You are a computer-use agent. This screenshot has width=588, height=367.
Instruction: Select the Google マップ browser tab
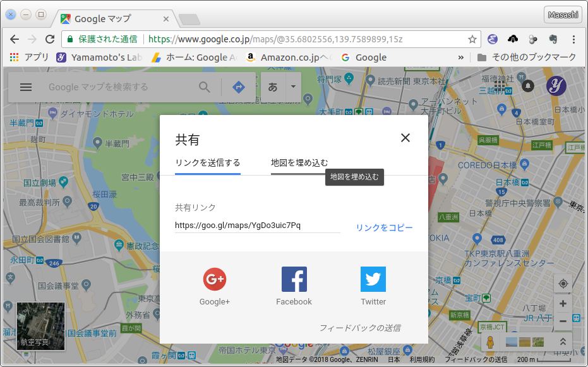pos(116,19)
